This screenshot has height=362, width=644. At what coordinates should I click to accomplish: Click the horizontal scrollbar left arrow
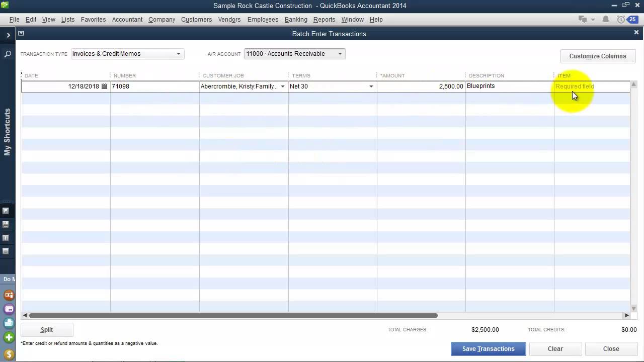[25, 316]
